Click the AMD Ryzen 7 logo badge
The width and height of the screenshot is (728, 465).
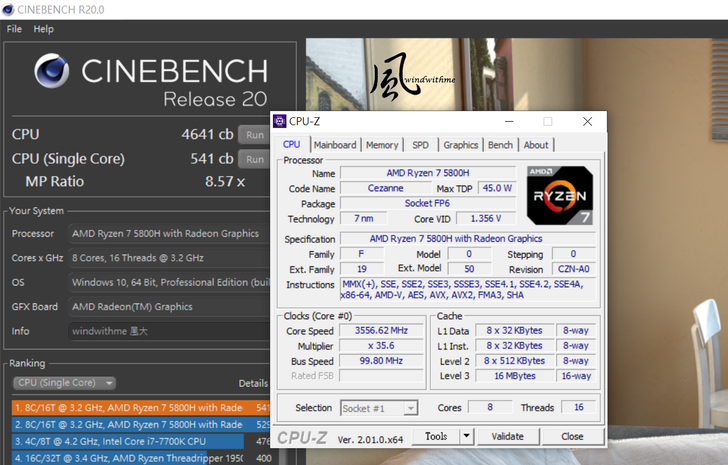tap(560, 196)
